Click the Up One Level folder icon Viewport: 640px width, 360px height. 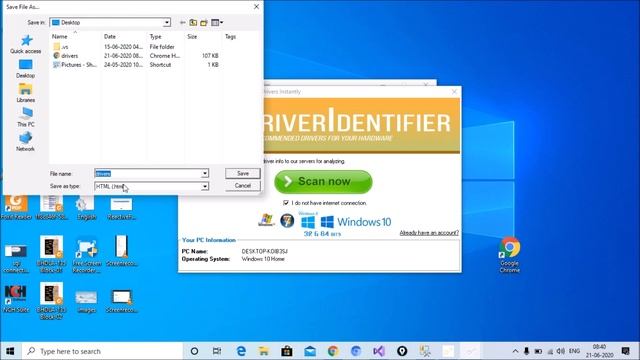[193, 22]
